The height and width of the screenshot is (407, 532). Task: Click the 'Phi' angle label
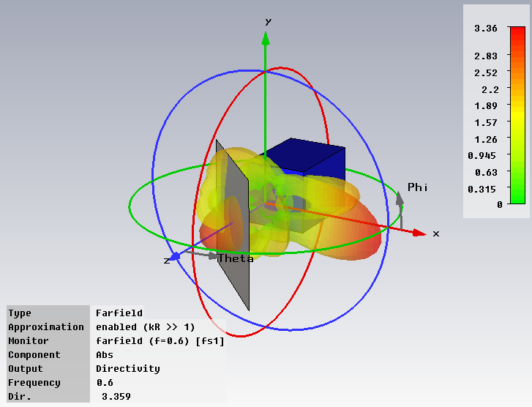pyautogui.click(x=417, y=187)
